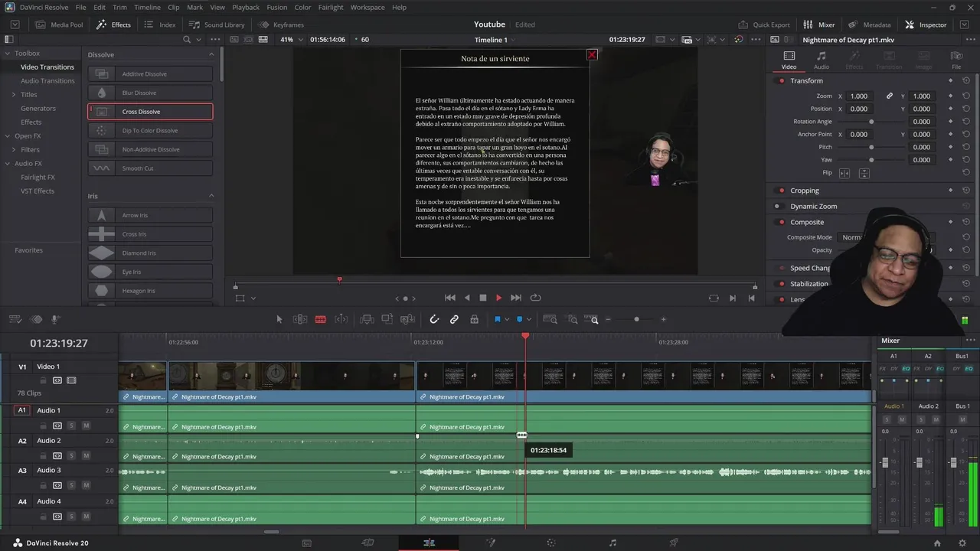Collapse the Iris effects group
Screen dimensions: 980x551
tap(212, 196)
